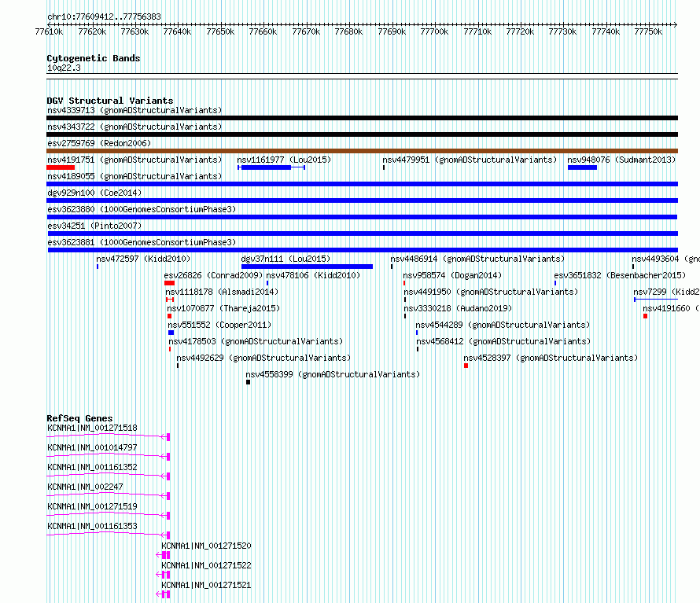Open the nsv4191751 variant label
Image resolution: width=700 pixels, height=603 pixels.
[134, 160]
